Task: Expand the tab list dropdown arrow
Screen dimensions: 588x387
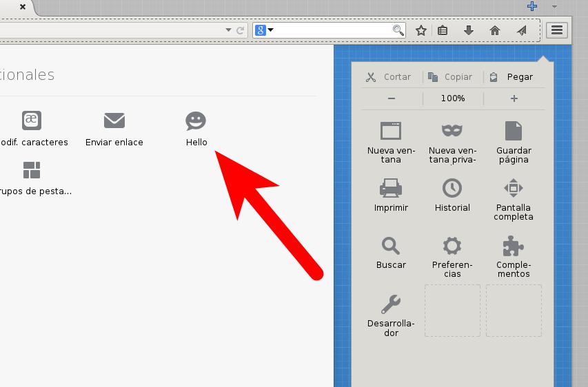Action: click(554, 7)
